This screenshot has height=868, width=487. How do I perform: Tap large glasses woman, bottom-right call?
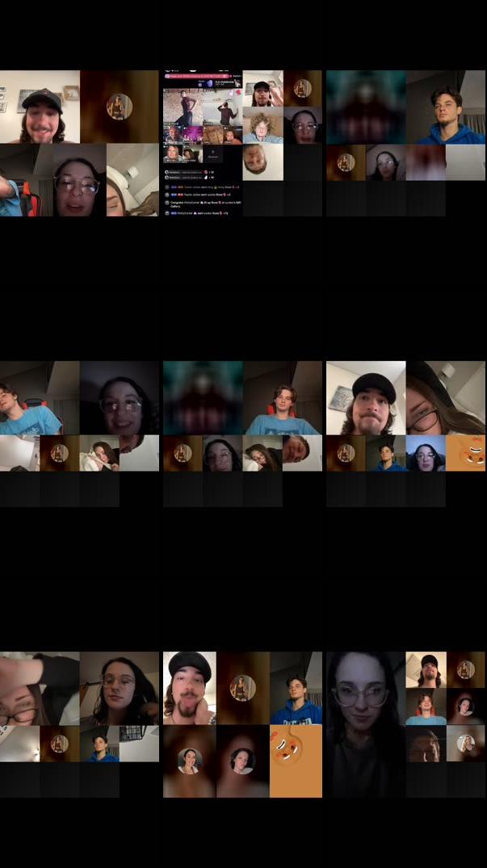(x=366, y=724)
